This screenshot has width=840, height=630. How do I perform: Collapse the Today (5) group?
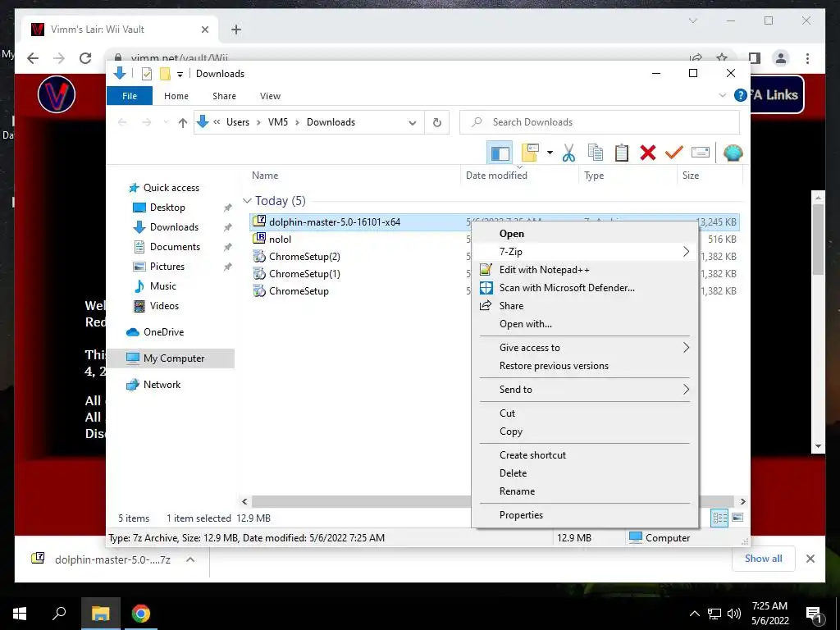(247, 201)
